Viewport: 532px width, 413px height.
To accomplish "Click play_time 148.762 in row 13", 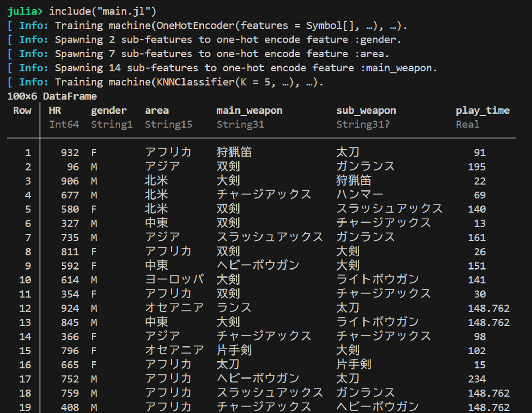I will (489, 322).
